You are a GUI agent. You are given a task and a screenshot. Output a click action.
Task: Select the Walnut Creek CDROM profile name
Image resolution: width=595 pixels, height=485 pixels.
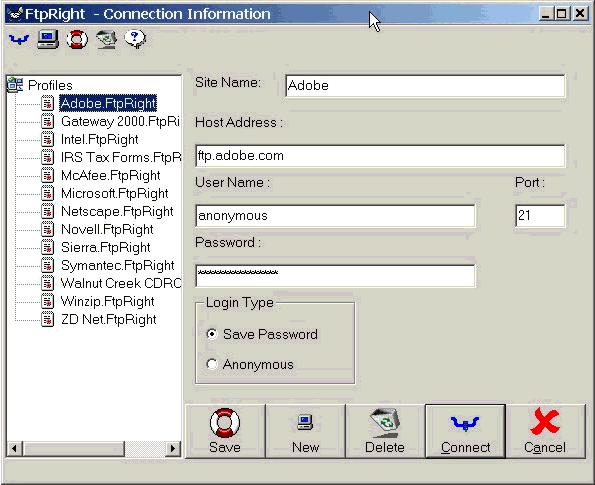coord(121,283)
